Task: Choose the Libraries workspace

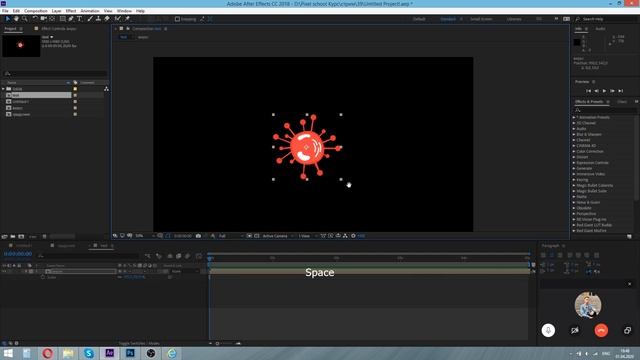Action: [x=514, y=19]
